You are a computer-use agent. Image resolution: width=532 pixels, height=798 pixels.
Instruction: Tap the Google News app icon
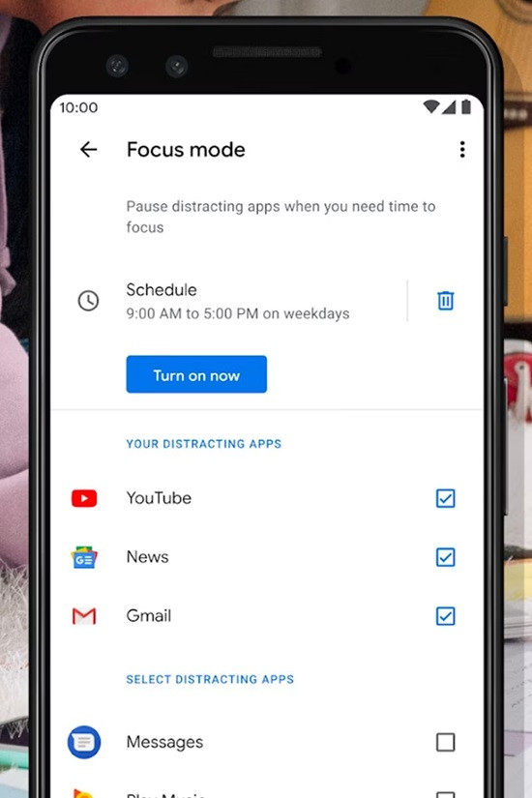(84, 557)
